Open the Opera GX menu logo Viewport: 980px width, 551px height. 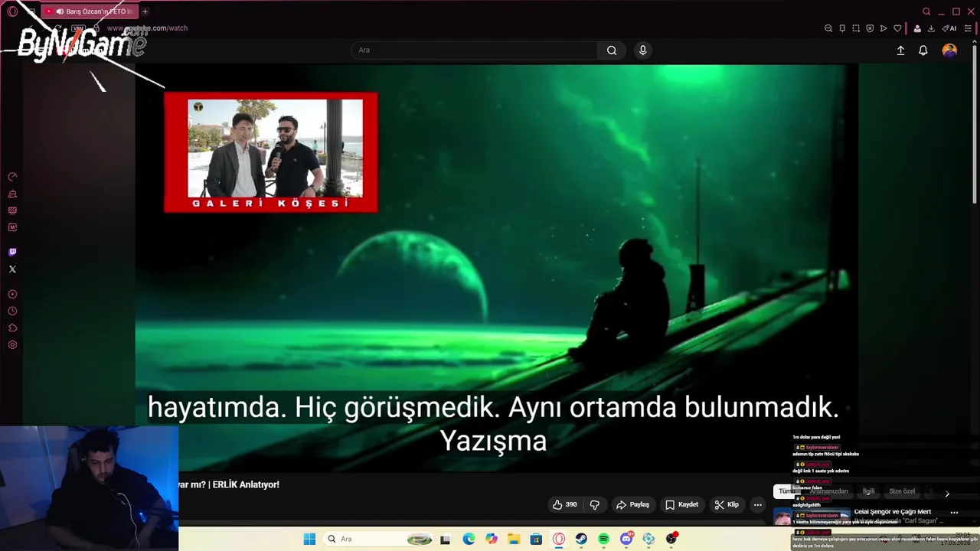12,11
